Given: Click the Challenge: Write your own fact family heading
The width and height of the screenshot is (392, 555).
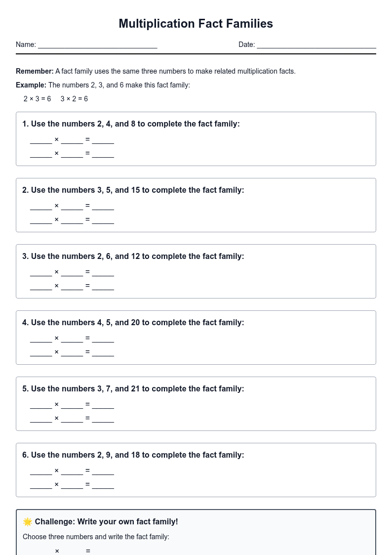Looking at the screenshot, I should [x=107, y=522].
